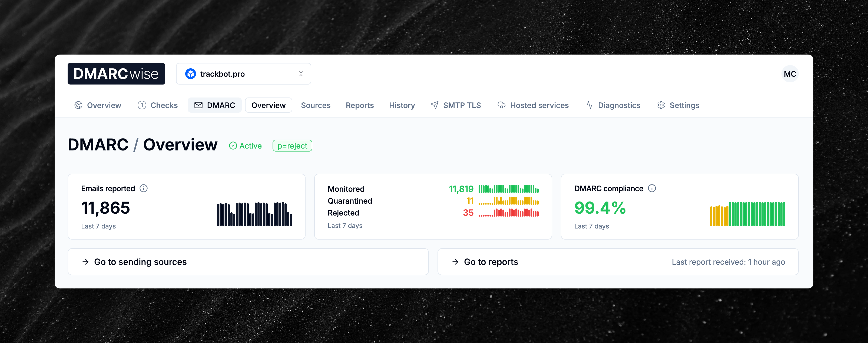Click the p=reject policy badge
Image resolution: width=868 pixels, height=343 pixels.
292,145
